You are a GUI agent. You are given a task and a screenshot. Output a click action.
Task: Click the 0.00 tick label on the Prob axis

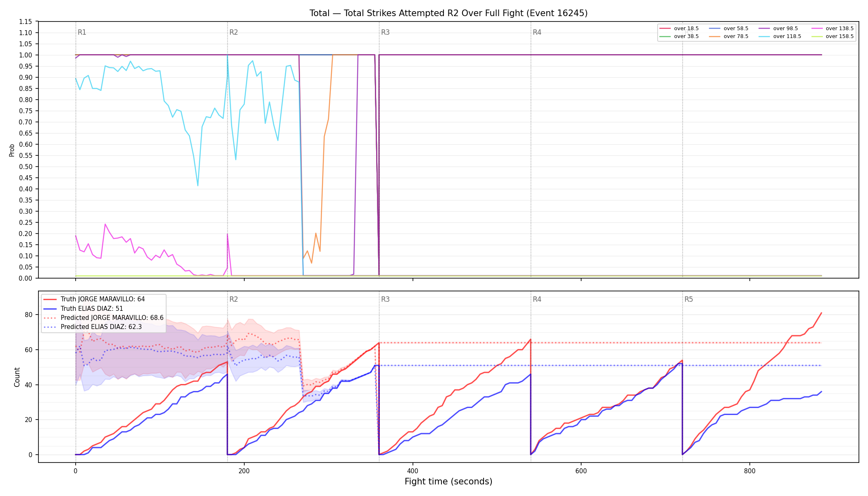click(x=26, y=278)
